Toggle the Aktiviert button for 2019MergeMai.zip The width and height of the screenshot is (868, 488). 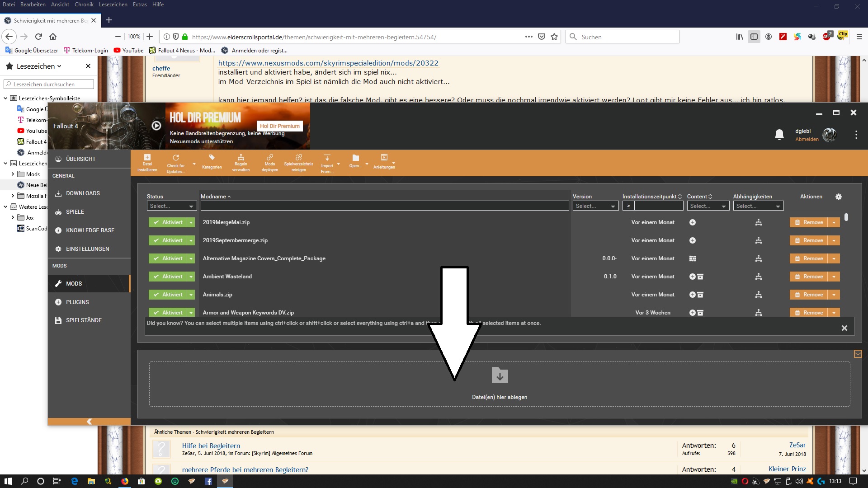(168, 222)
